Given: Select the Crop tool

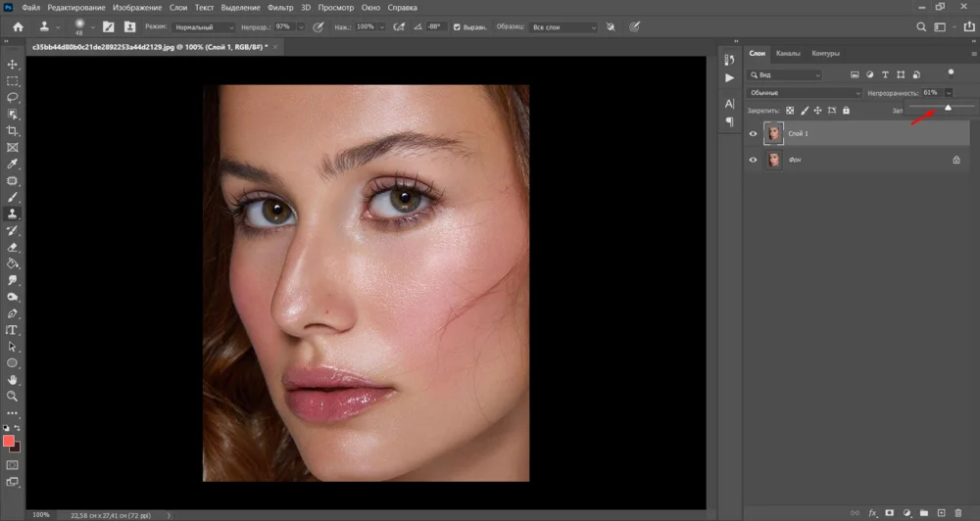Looking at the screenshot, I should [x=13, y=131].
